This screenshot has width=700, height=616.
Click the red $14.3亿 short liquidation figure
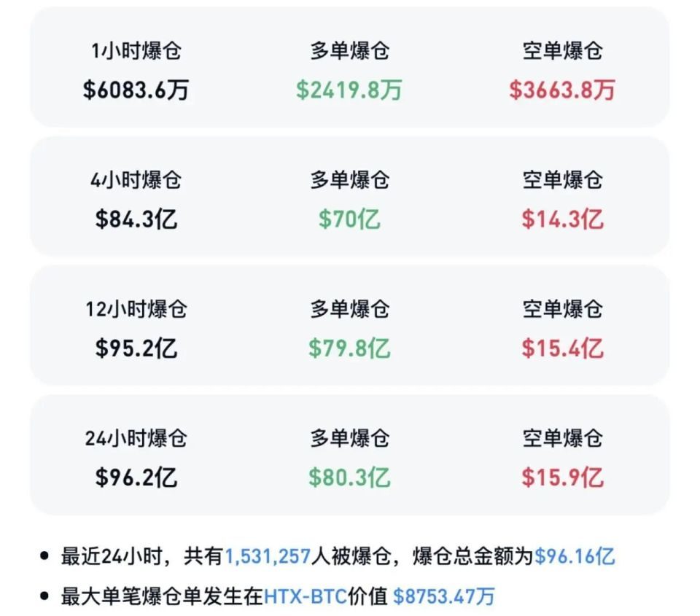562,219
